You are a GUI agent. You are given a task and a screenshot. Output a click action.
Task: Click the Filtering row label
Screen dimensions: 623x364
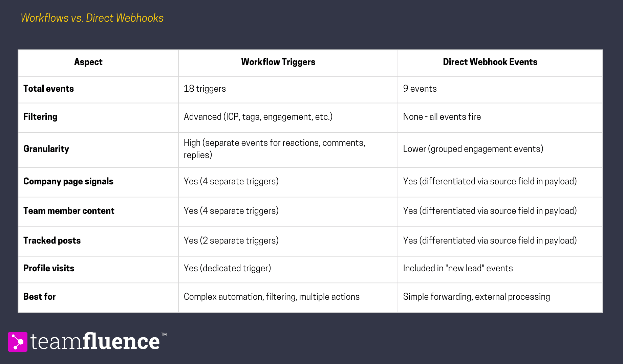click(40, 117)
